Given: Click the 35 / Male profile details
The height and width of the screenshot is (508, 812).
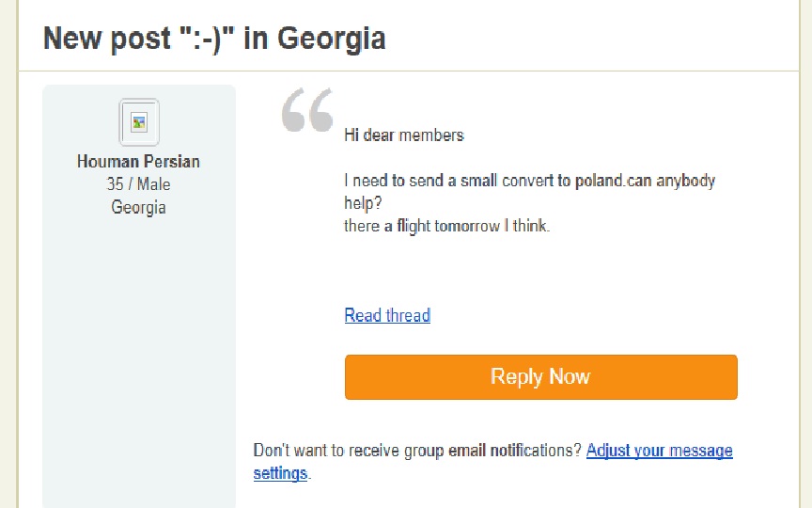Looking at the screenshot, I should pos(138,184).
